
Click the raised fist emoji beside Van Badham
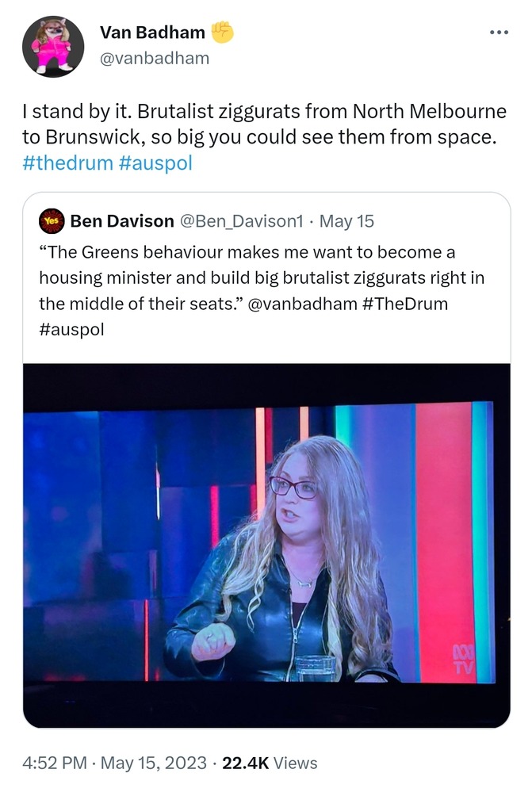[223, 33]
